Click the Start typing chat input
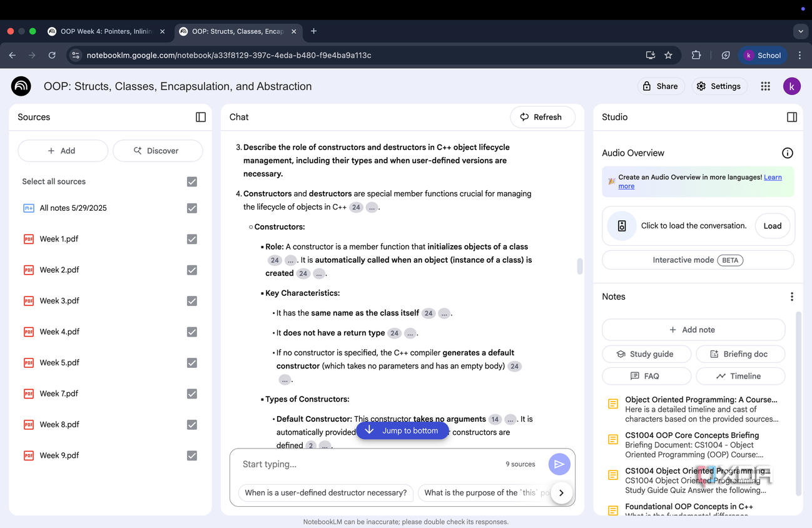The image size is (812, 528). coord(369,464)
